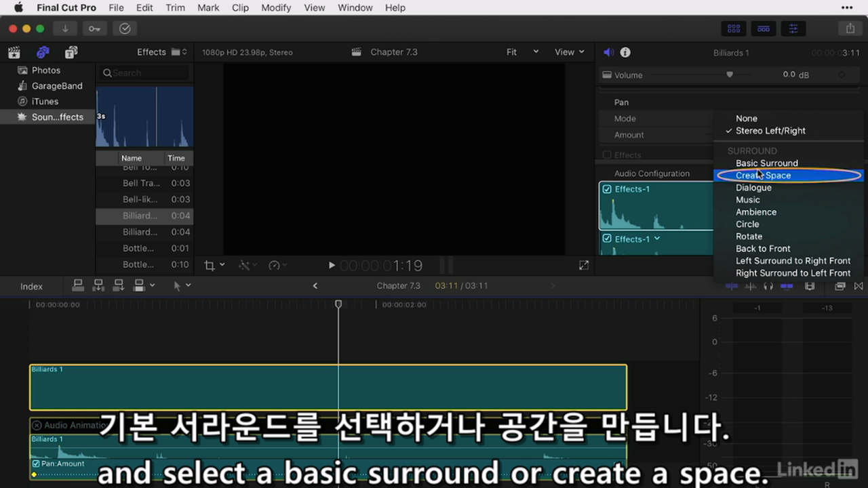Viewport: 868px width, 488px height.
Task: Switch to the Info inspector icon
Action: click(625, 52)
